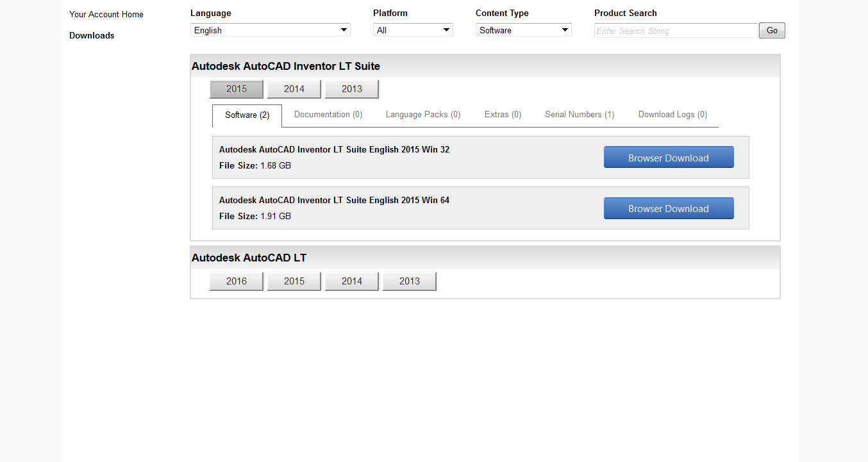Viewport: 868px width, 462px height.
Task: Click the Win 64 product title text
Action: [x=334, y=200]
